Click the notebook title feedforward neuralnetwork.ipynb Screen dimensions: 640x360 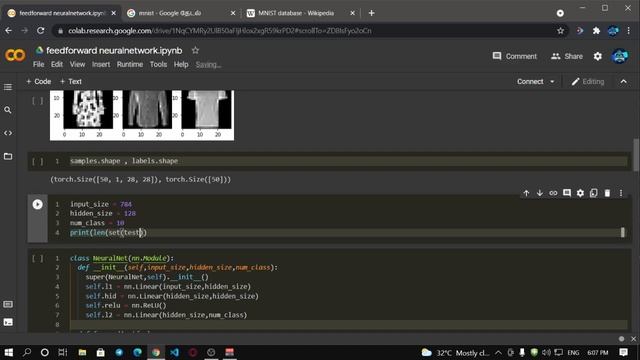pyautogui.click(x=114, y=51)
